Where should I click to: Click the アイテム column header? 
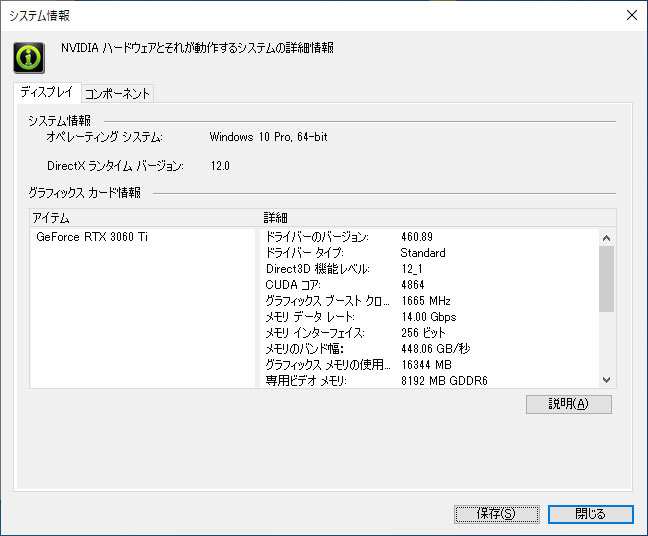click(x=143, y=217)
